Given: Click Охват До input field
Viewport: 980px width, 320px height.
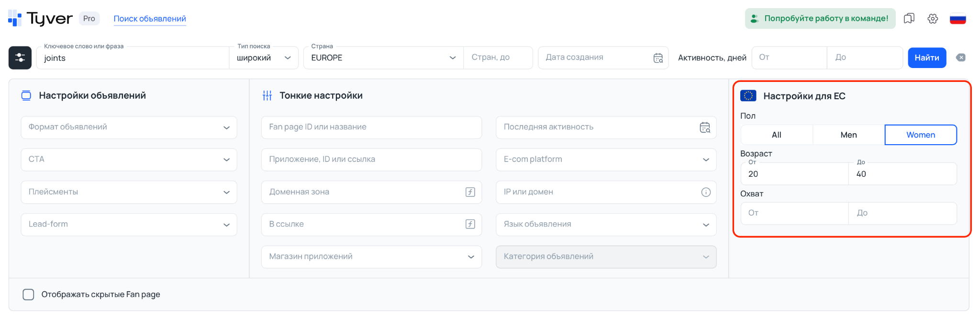Looking at the screenshot, I should pyautogui.click(x=903, y=213).
